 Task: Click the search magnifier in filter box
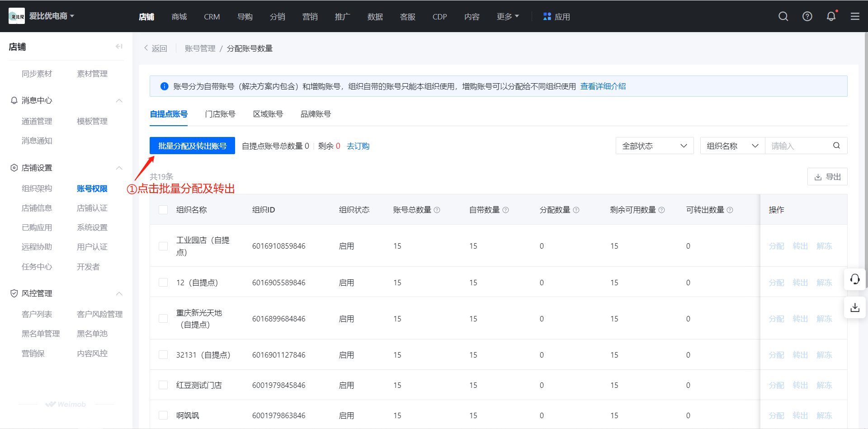point(836,146)
